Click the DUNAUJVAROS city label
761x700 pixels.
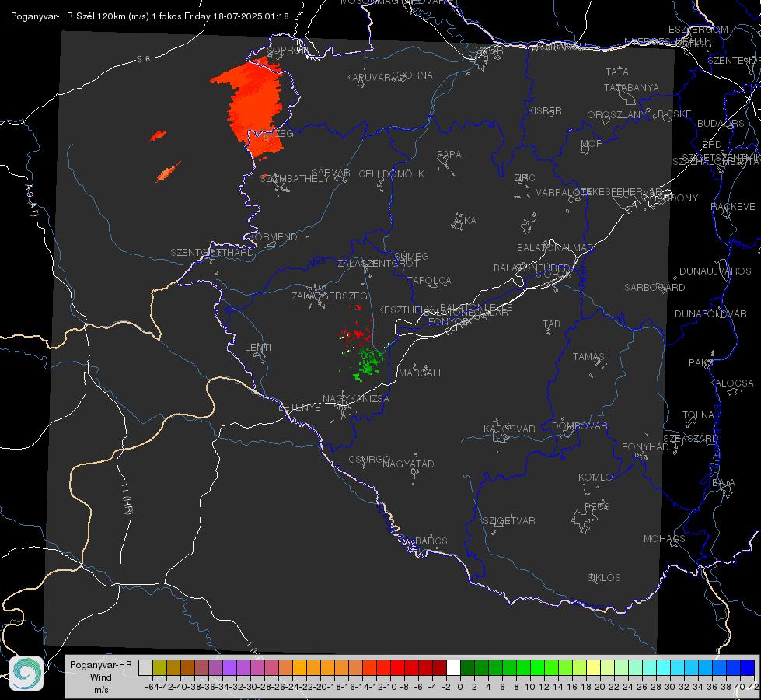pos(715,271)
